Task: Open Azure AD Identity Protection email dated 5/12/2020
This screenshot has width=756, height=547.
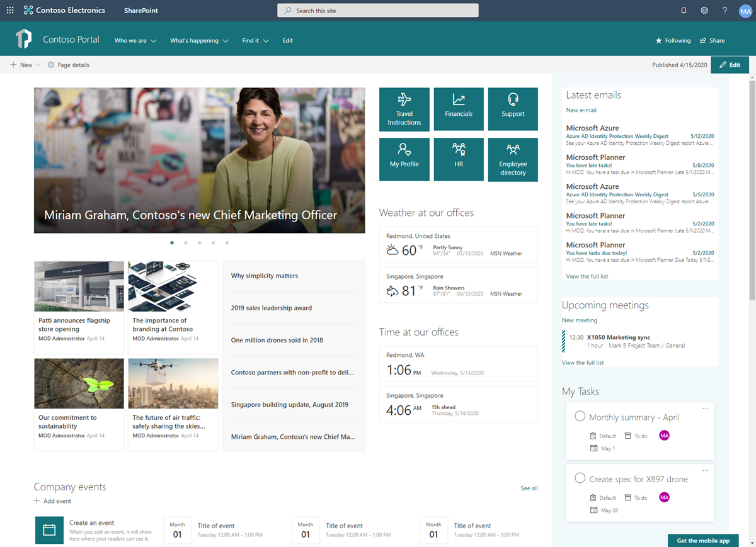Action: coord(640,135)
